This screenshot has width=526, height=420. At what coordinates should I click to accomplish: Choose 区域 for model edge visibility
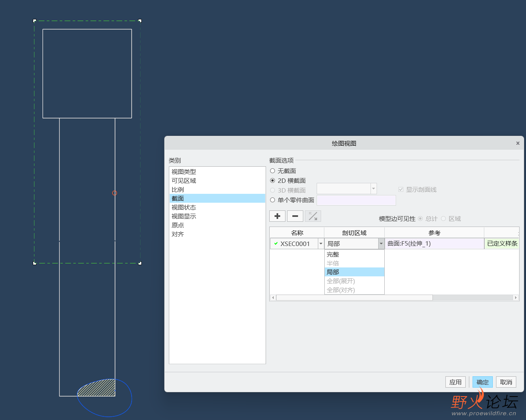pyautogui.click(x=443, y=218)
